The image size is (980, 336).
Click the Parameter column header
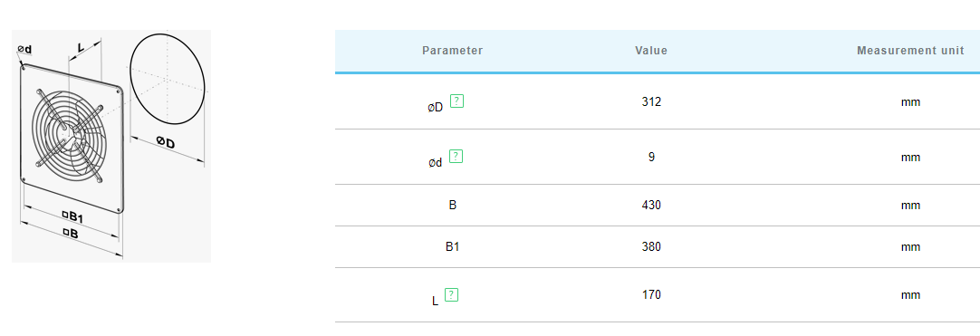tap(453, 51)
